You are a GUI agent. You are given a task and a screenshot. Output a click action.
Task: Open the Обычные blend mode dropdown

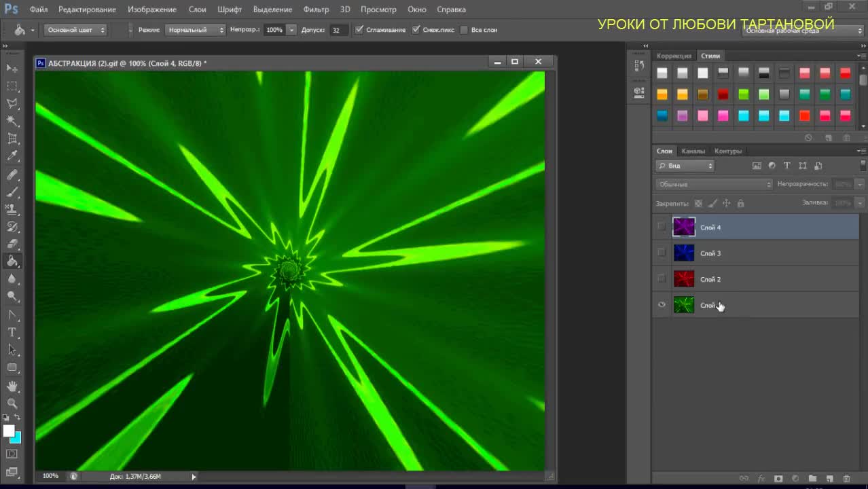coord(715,184)
